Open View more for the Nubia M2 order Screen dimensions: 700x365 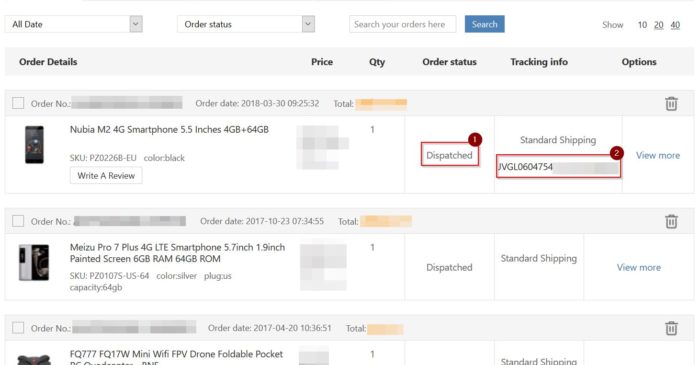[658, 155]
